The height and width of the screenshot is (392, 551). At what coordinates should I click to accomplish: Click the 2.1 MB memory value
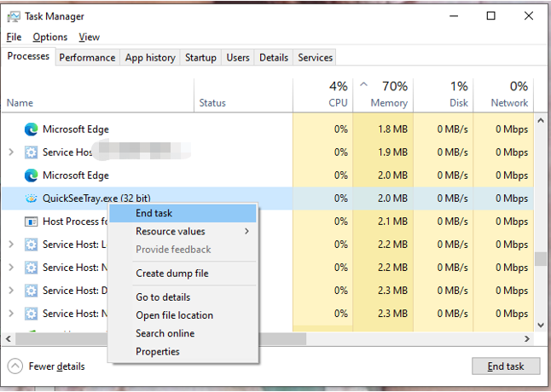[x=392, y=222]
